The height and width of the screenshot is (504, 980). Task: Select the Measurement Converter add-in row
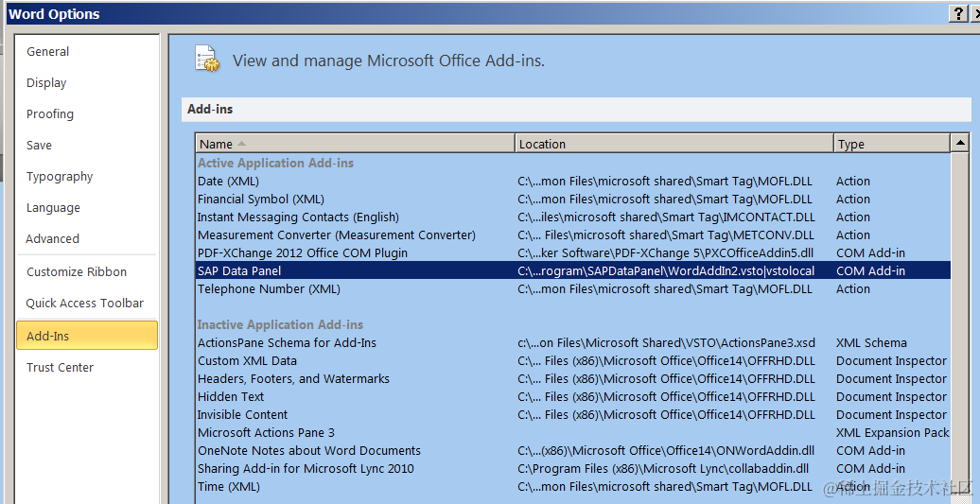(x=573, y=235)
